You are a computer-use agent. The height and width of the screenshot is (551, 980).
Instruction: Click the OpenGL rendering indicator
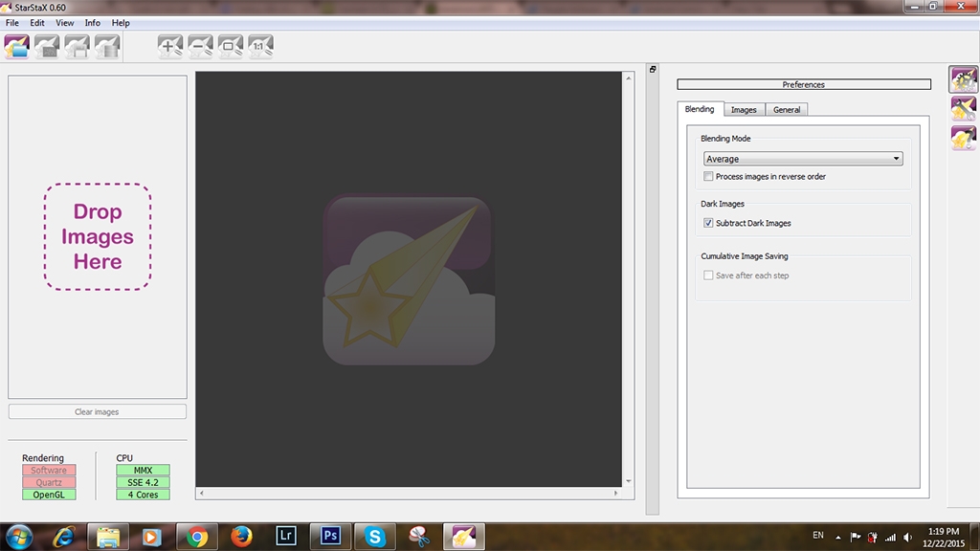pos(49,495)
